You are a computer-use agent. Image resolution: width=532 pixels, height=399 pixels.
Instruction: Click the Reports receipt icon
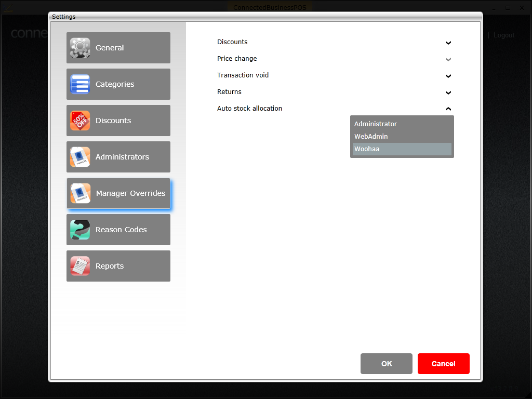point(79,266)
